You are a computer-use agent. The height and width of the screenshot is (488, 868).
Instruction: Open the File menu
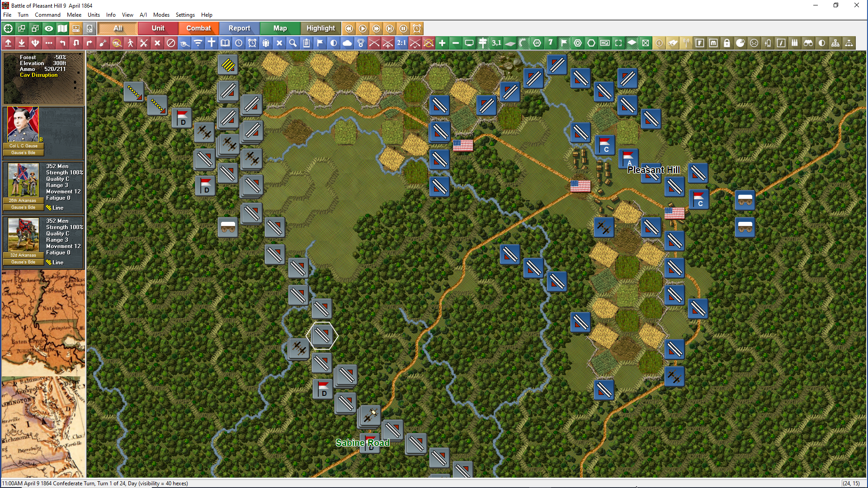pyautogui.click(x=7, y=15)
